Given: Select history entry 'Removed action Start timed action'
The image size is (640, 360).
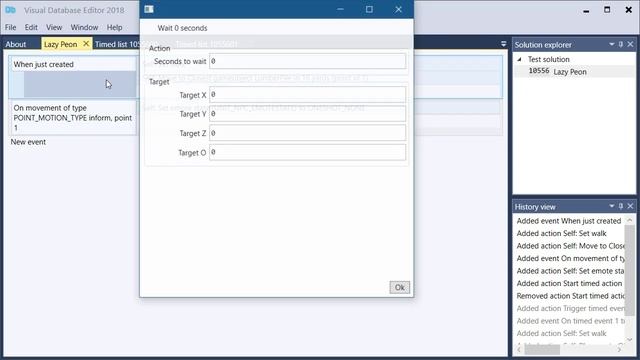Looking at the screenshot, I should tap(570, 296).
